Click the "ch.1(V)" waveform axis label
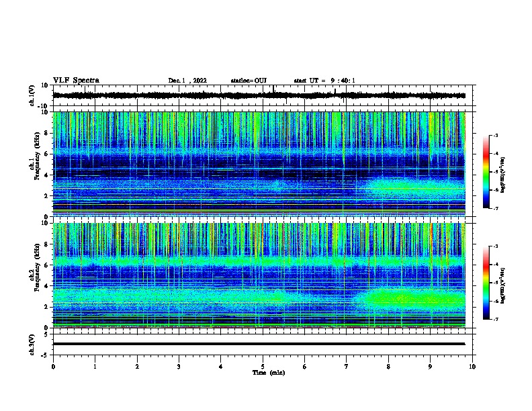Viewport: 532px width, 411px height. 32,95
